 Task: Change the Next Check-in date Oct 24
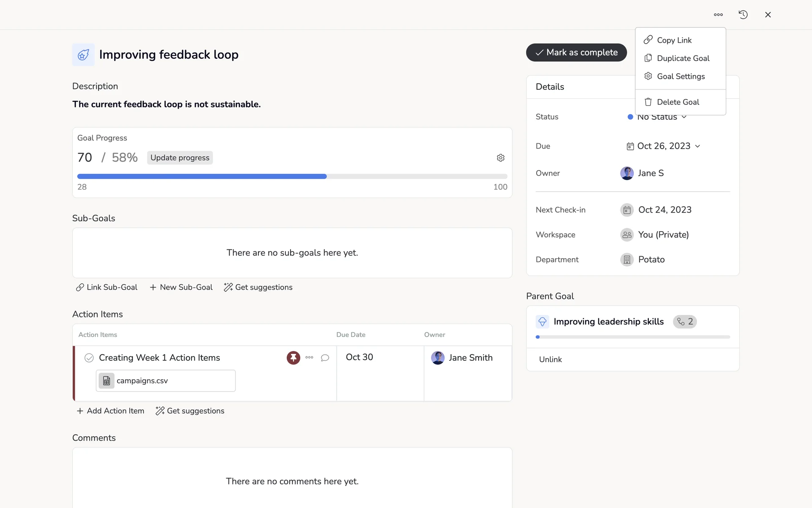[x=664, y=210]
